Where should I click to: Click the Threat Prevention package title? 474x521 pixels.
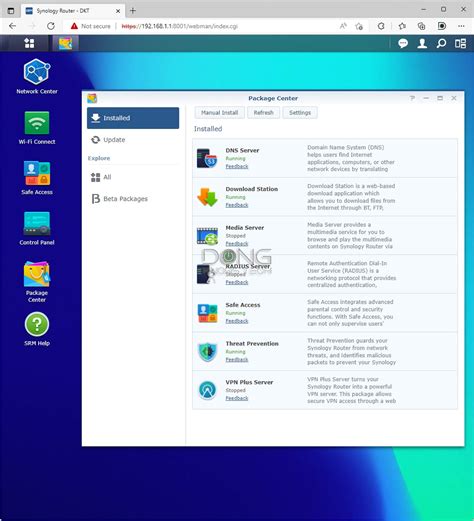click(x=252, y=344)
